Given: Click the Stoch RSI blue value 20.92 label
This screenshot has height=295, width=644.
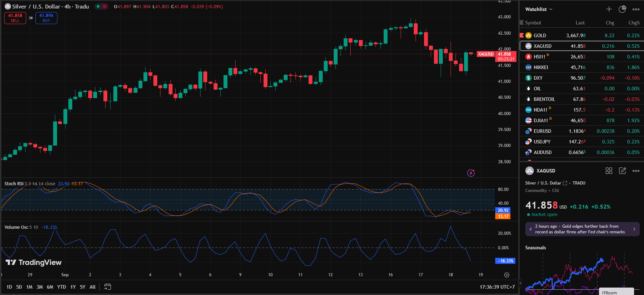Looking at the screenshot, I should click(x=64, y=183).
